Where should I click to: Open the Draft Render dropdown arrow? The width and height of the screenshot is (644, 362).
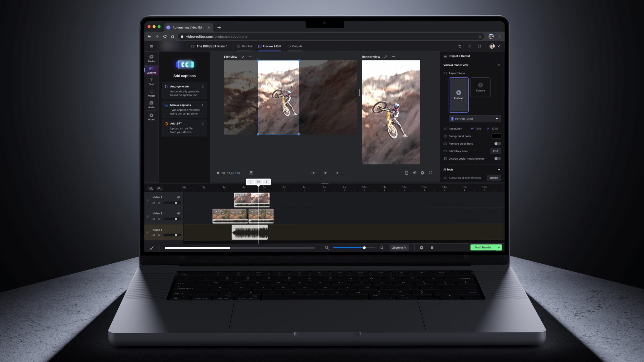(499, 247)
